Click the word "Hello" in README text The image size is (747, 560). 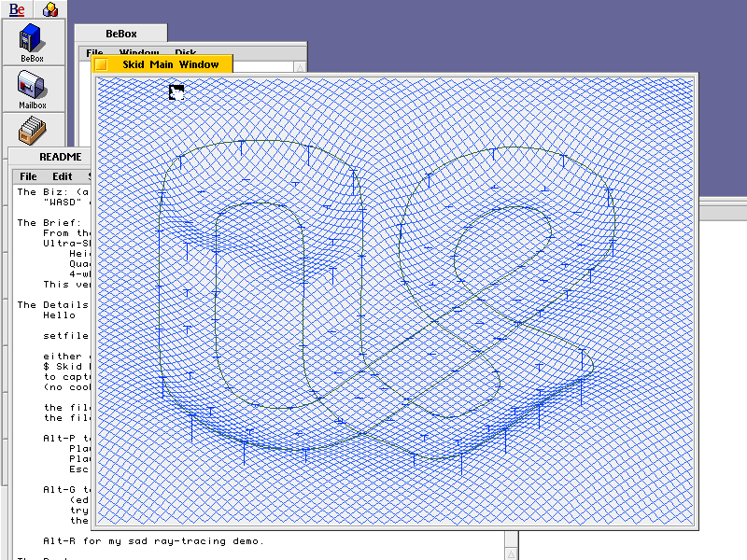(59, 315)
